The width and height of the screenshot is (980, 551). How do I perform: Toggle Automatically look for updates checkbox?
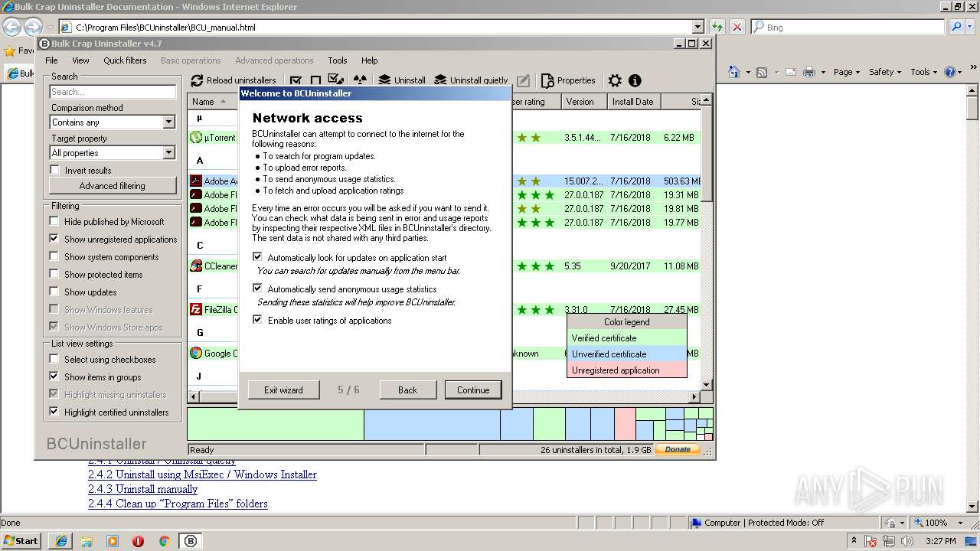click(x=257, y=257)
